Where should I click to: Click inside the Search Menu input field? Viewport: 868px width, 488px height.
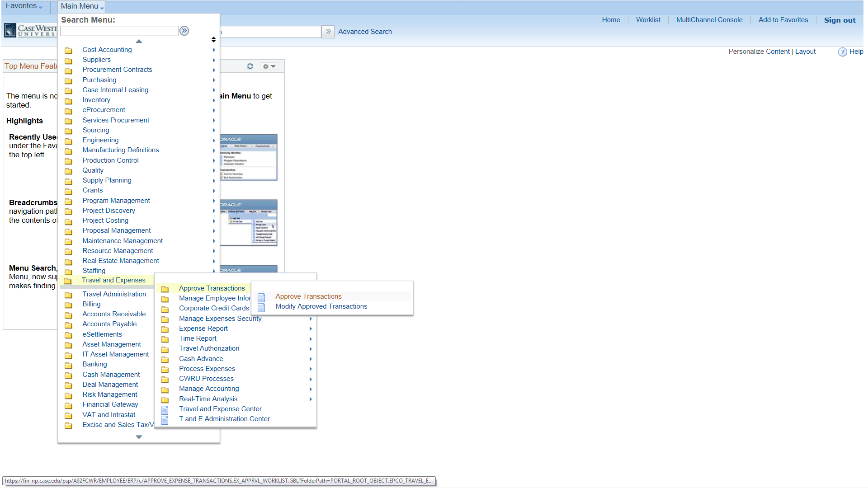click(119, 31)
